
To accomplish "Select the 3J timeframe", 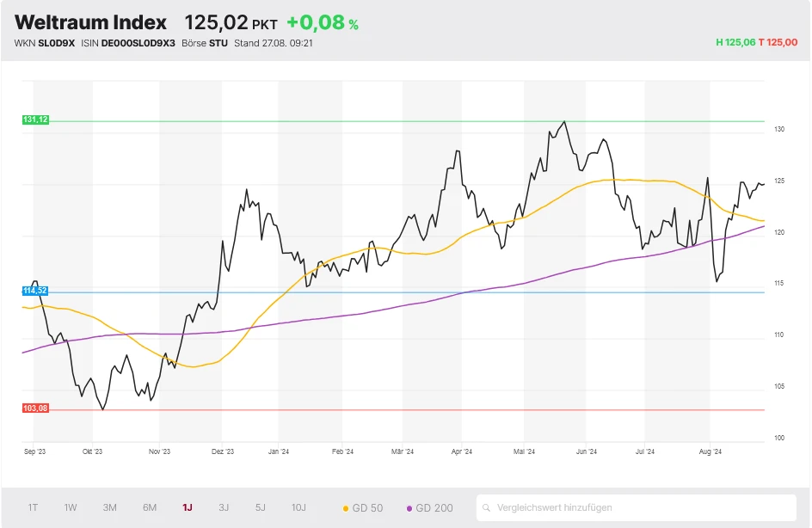I will (x=223, y=507).
